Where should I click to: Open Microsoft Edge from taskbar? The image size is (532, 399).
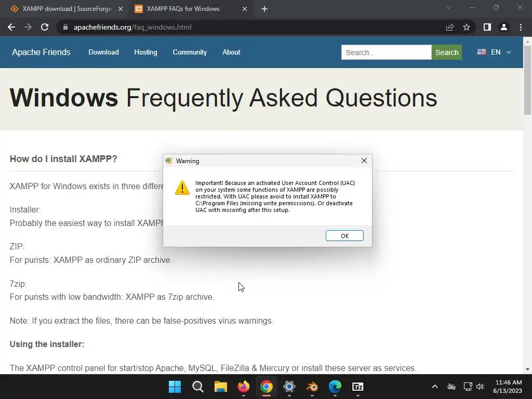pos(335,387)
